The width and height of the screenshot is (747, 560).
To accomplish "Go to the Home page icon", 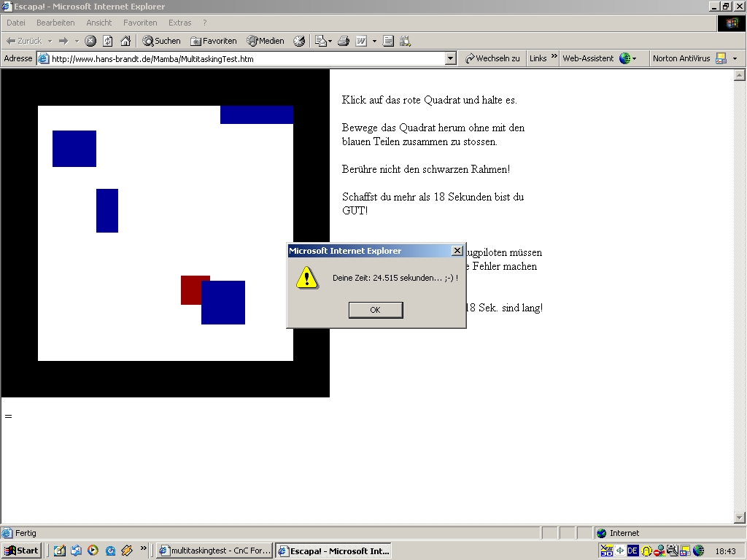I will coord(125,41).
